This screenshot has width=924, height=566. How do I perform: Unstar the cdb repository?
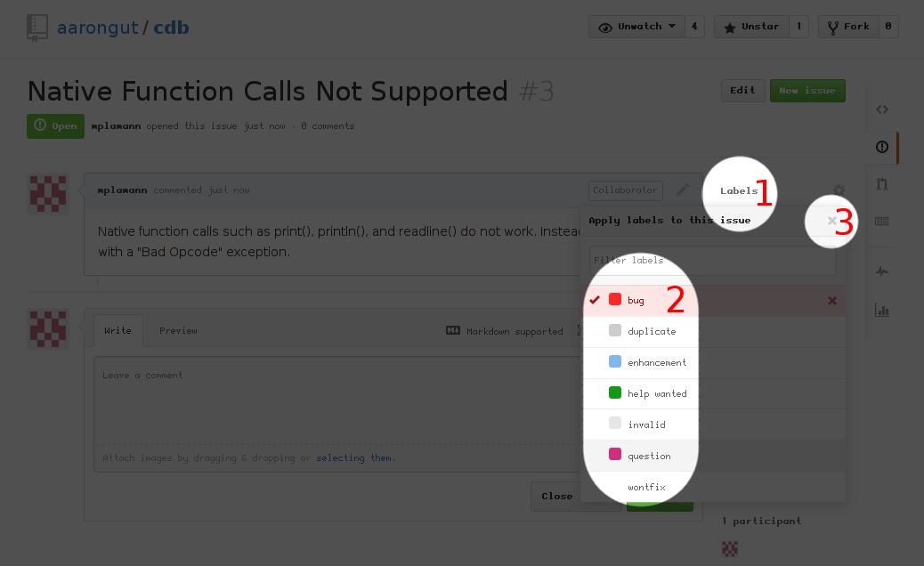click(x=752, y=27)
